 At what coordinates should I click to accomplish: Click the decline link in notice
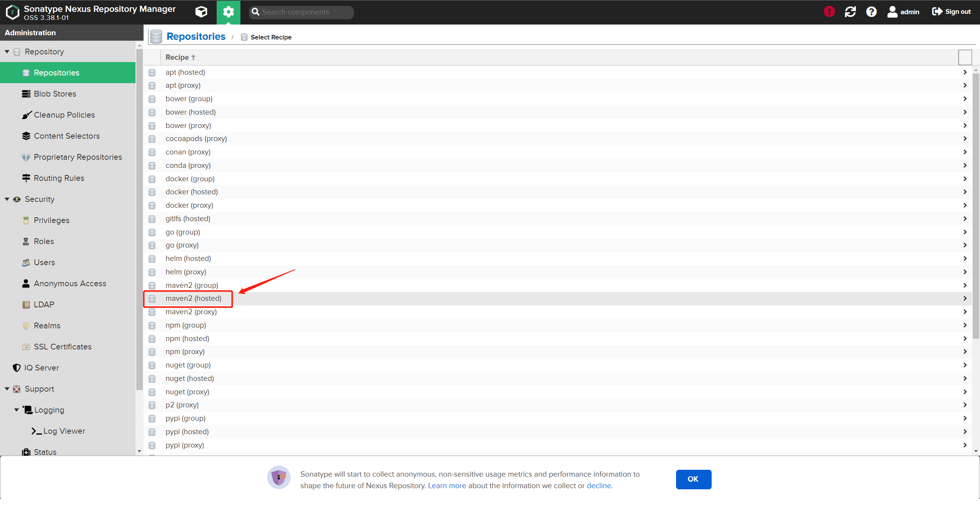click(599, 486)
